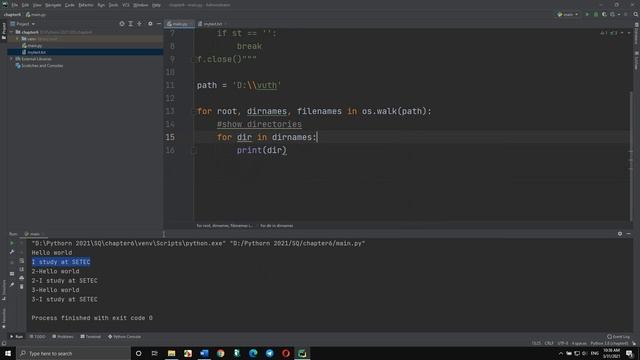Open the Problems tool window
The height and width of the screenshot is (360, 640).
tap(63, 337)
